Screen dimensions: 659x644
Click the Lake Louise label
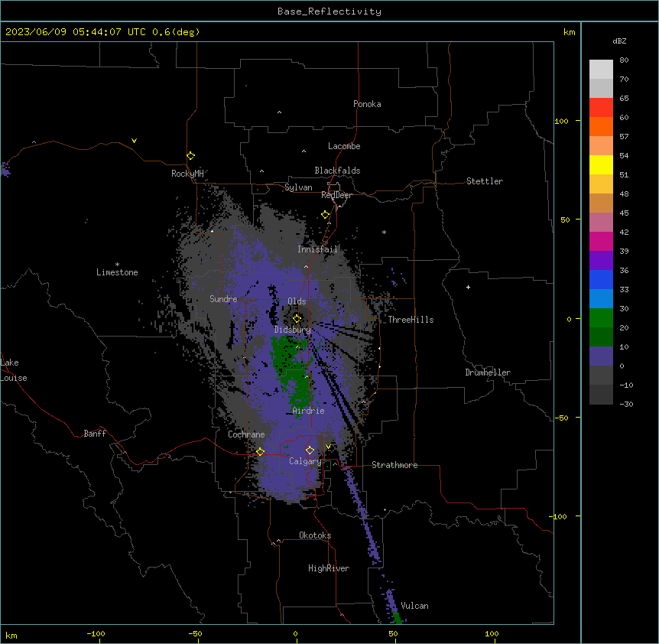(14, 370)
